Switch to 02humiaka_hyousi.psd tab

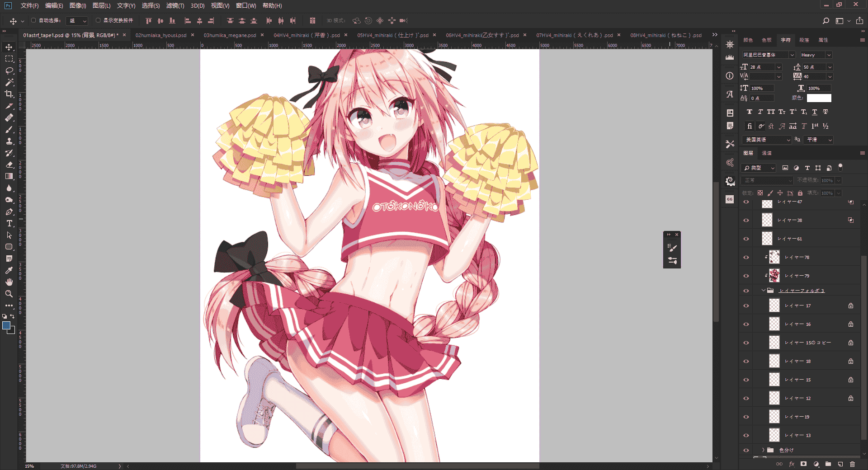[161, 35]
